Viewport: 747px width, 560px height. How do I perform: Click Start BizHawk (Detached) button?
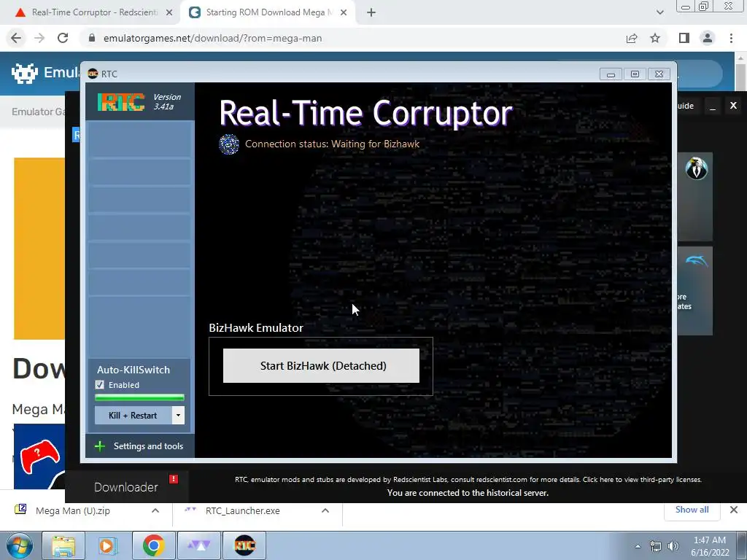(x=321, y=366)
